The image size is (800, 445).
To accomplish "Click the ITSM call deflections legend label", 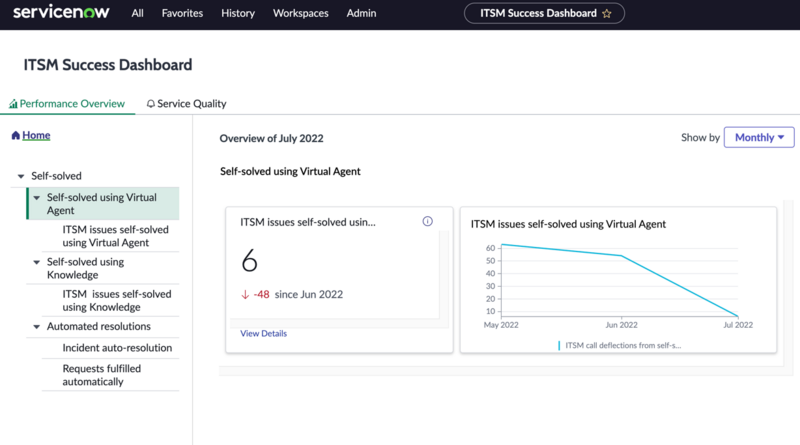I will pos(623,345).
